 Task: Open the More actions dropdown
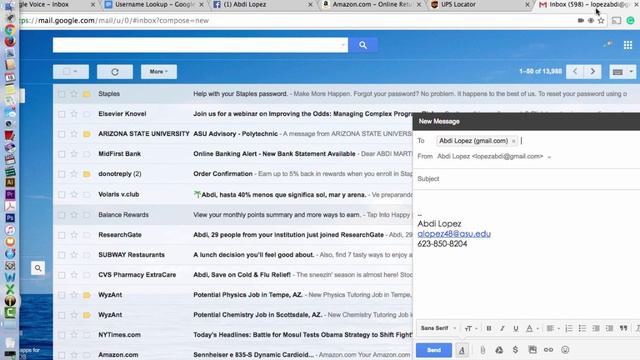[x=159, y=72]
